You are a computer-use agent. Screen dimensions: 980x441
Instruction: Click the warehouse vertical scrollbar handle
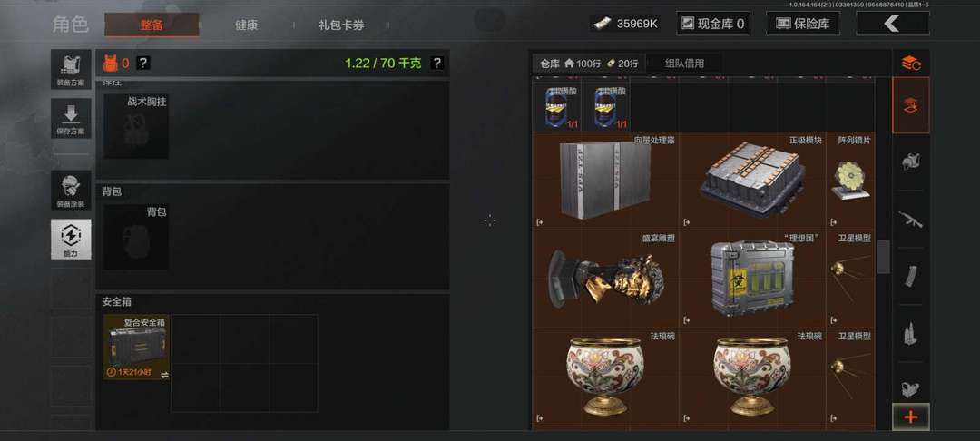883,257
